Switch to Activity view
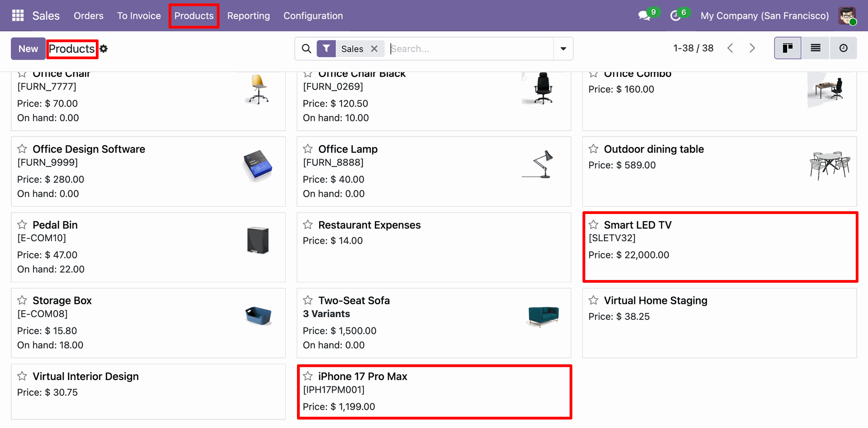This screenshot has height=428, width=868. [844, 48]
